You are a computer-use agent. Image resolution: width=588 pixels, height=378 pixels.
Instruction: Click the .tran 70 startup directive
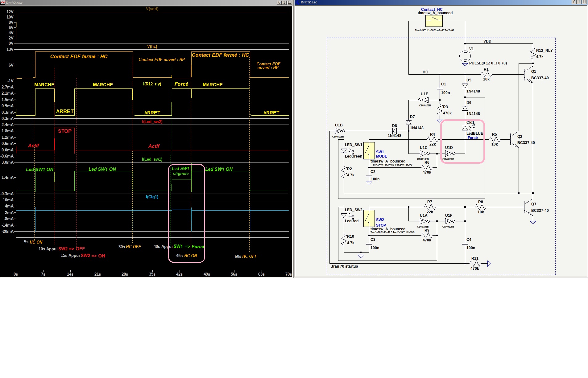click(344, 266)
